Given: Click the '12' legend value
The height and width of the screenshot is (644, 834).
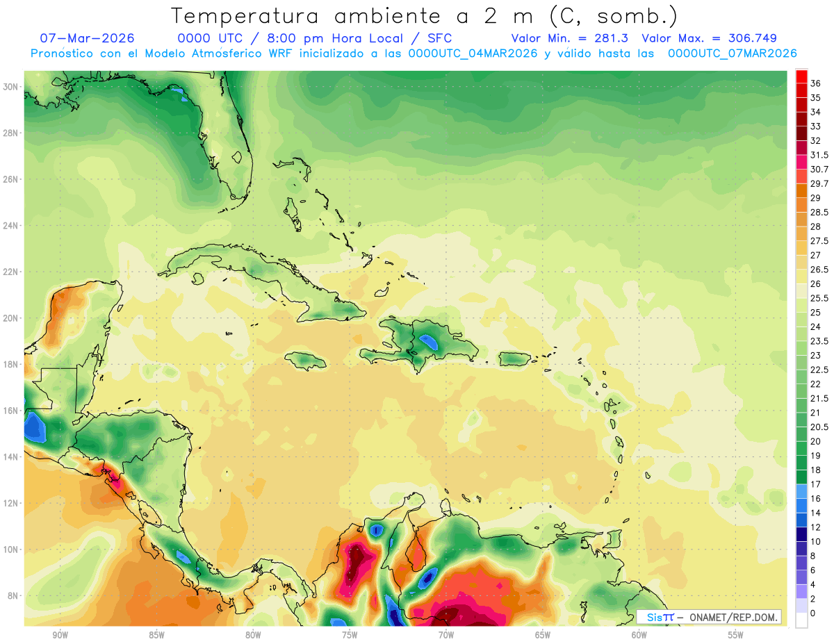Looking at the screenshot, I should point(815,527).
